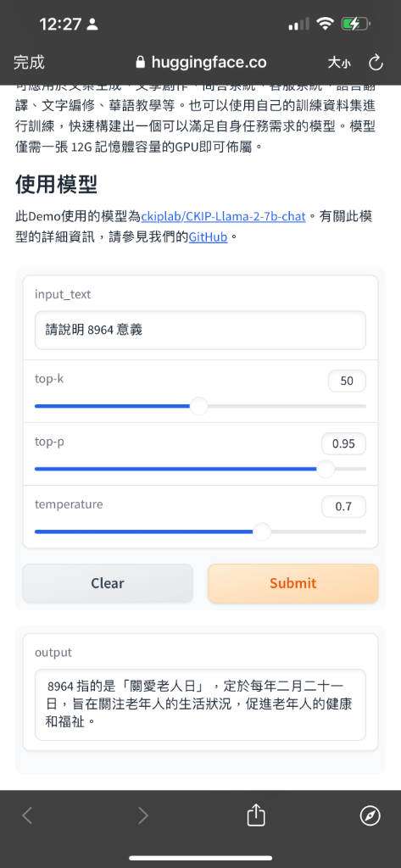
Task: Tap the Wi-Fi status icon
Action: [325, 24]
